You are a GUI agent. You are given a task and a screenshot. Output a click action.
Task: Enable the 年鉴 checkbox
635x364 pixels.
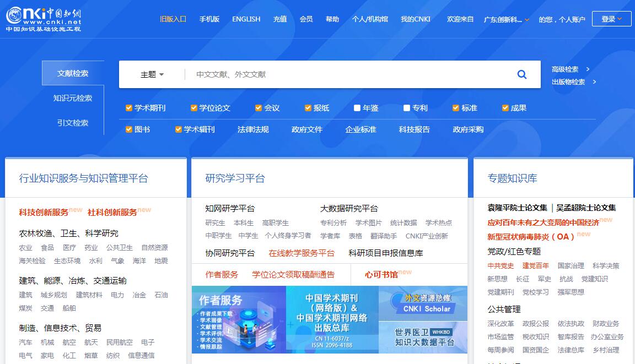click(357, 108)
